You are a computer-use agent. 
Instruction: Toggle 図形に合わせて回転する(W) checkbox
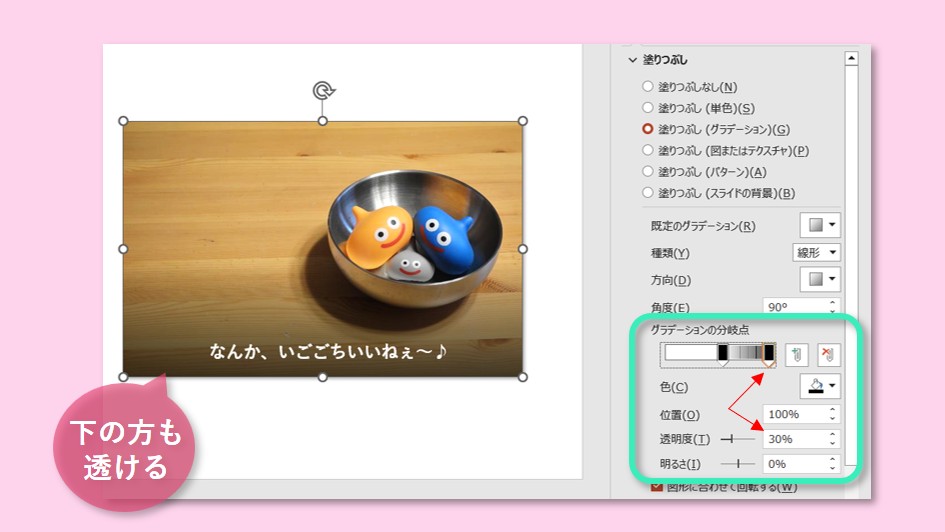pos(656,487)
